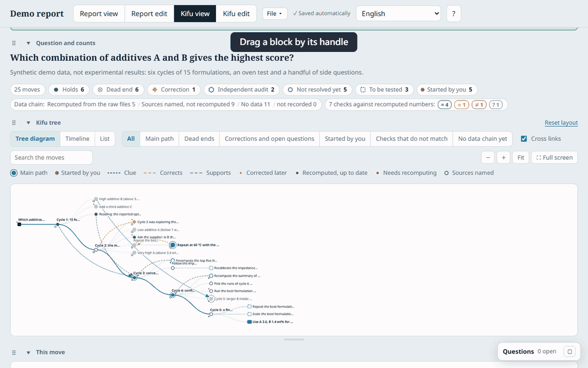
Task: Click the Search the moves field
Action: (51, 158)
